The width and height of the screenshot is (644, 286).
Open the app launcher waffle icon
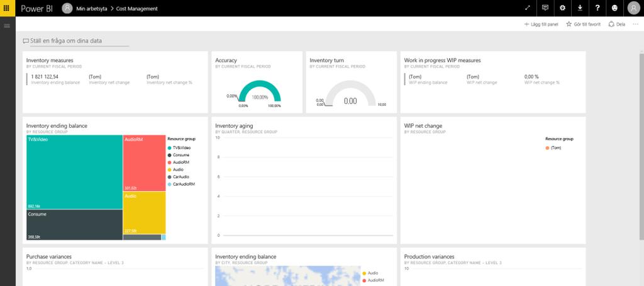click(6, 8)
